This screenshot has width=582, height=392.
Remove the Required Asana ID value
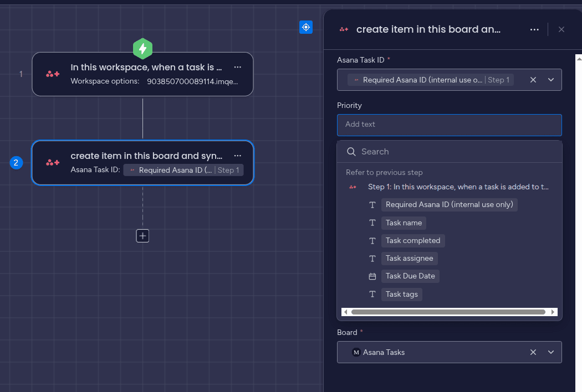point(533,80)
